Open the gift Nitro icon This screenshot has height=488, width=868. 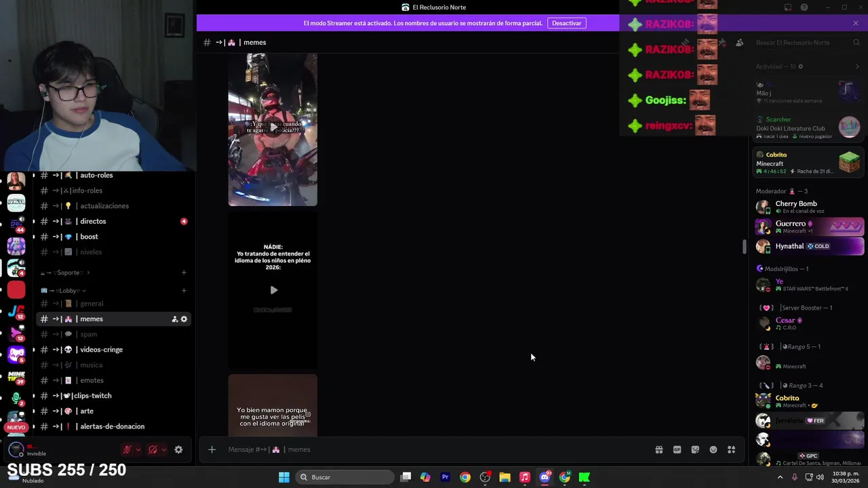(658, 449)
